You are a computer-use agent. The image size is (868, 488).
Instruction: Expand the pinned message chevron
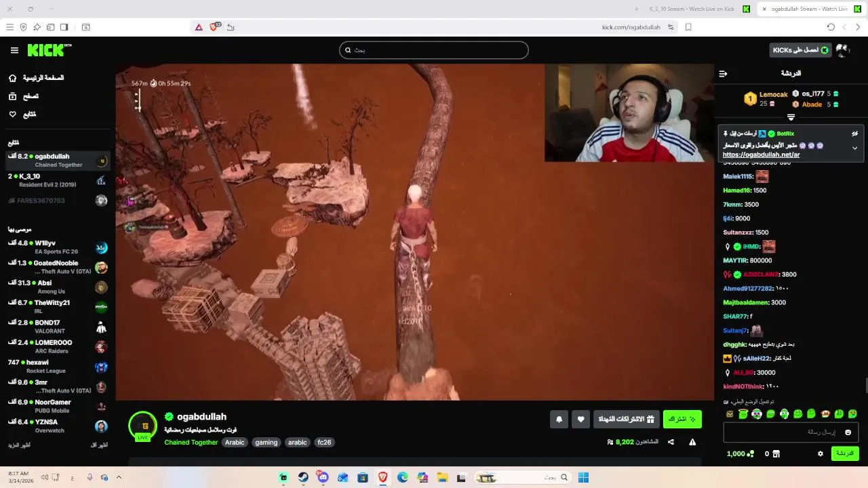tap(854, 148)
